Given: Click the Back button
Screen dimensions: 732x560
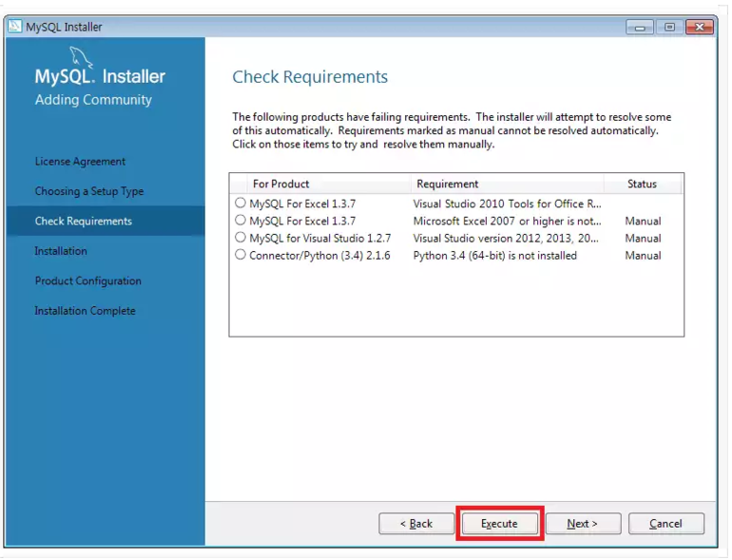Looking at the screenshot, I should click(x=416, y=524).
